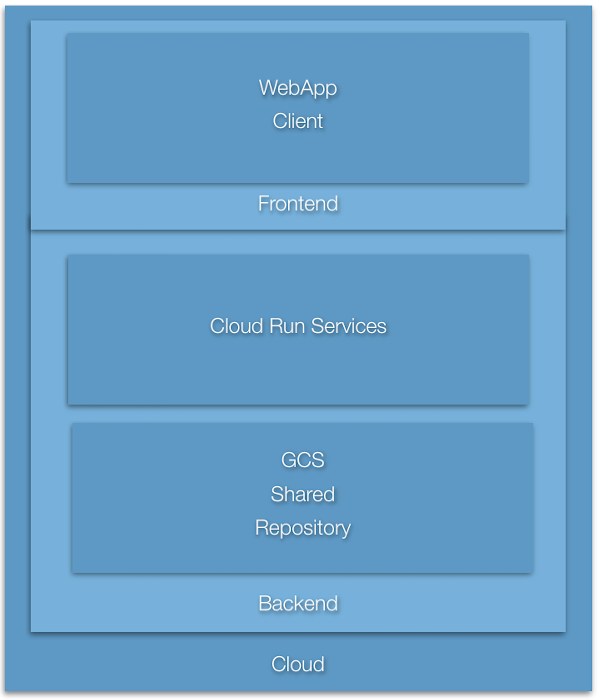Click the Cloud Run Services box
This screenshot has width=599, height=700.
click(x=299, y=329)
